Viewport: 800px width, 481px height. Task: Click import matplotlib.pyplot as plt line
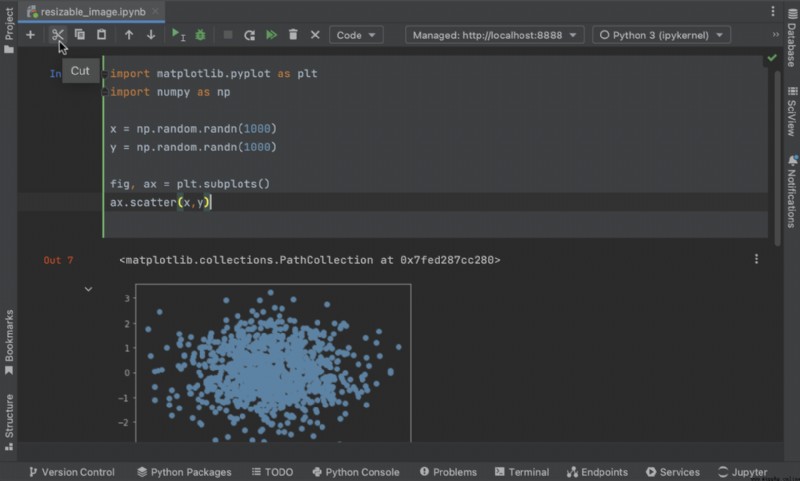tap(214, 74)
